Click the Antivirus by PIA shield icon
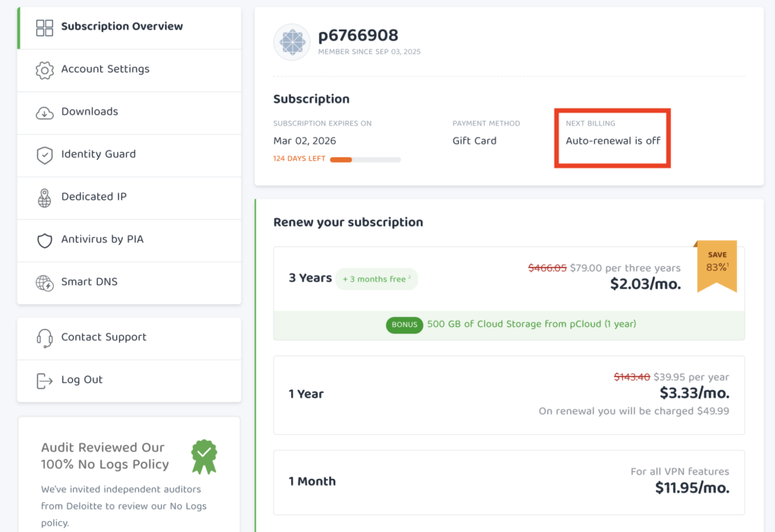Image resolution: width=775 pixels, height=532 pixels. [45, 241]
